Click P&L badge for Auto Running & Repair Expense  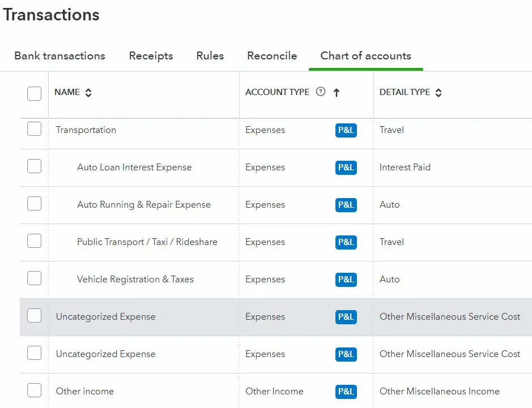pyautogui.click(x=346, y=205)
